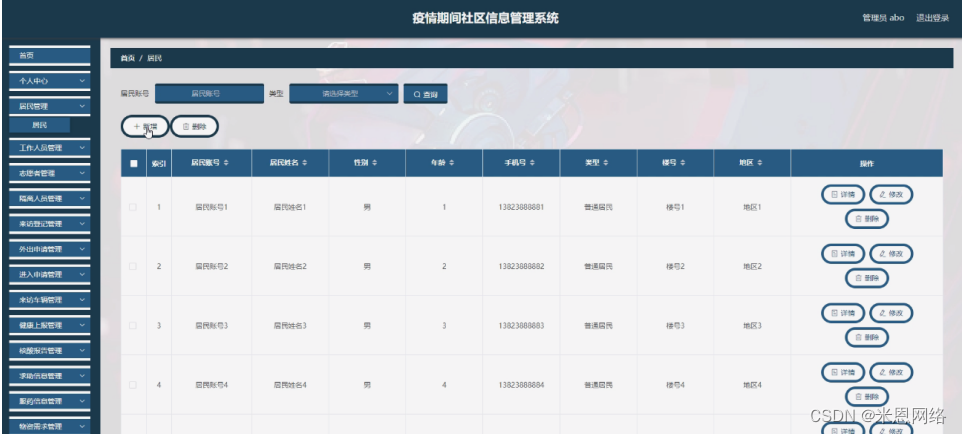Expand the 志愿者管理 sidebar menu
Image resolution: width=962 pixels, height=434 pixels.
pos(50,173)
